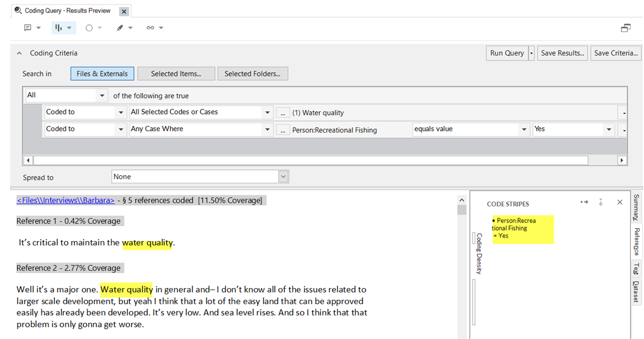Open the link icon dropdown arrow
Screen dimensions: 644x339
pyautogui.click(x=161, y=28)
